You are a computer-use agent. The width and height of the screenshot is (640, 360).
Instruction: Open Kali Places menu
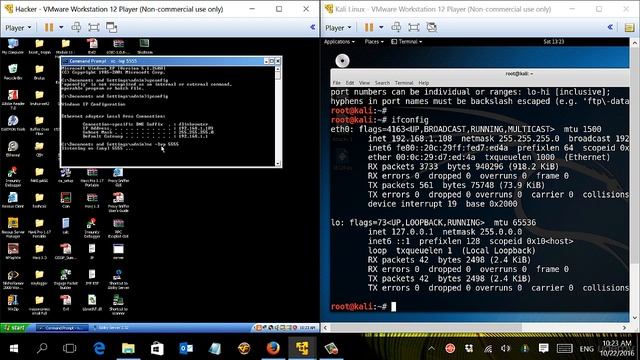tap(373, 42)
